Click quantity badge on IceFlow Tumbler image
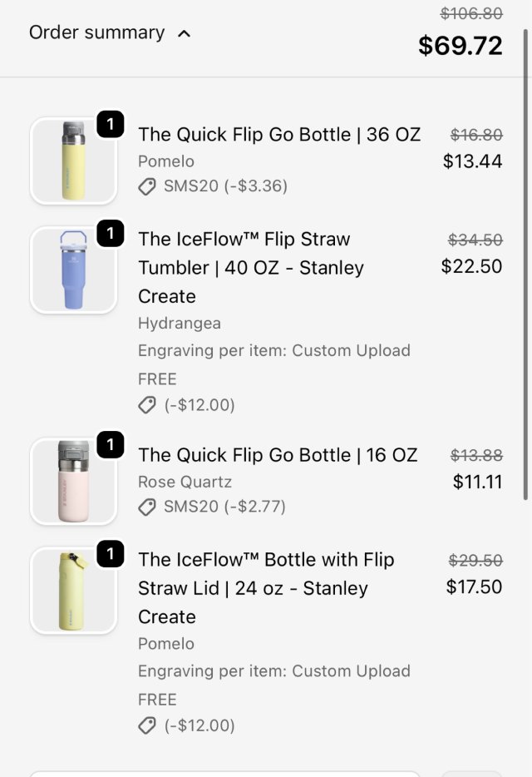This screenshot has width=532, height=777. pos(111,232)
